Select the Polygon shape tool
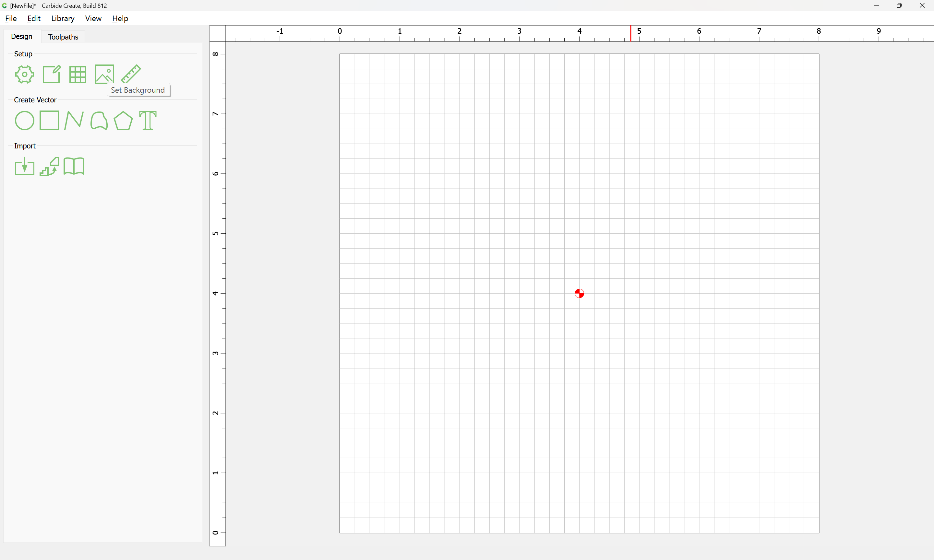Screen dimensions: 934x560 [x=123, y=121]
